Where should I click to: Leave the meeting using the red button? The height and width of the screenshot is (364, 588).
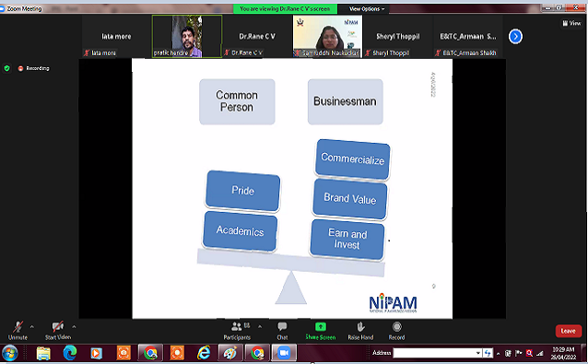click(x=568, y=331)
